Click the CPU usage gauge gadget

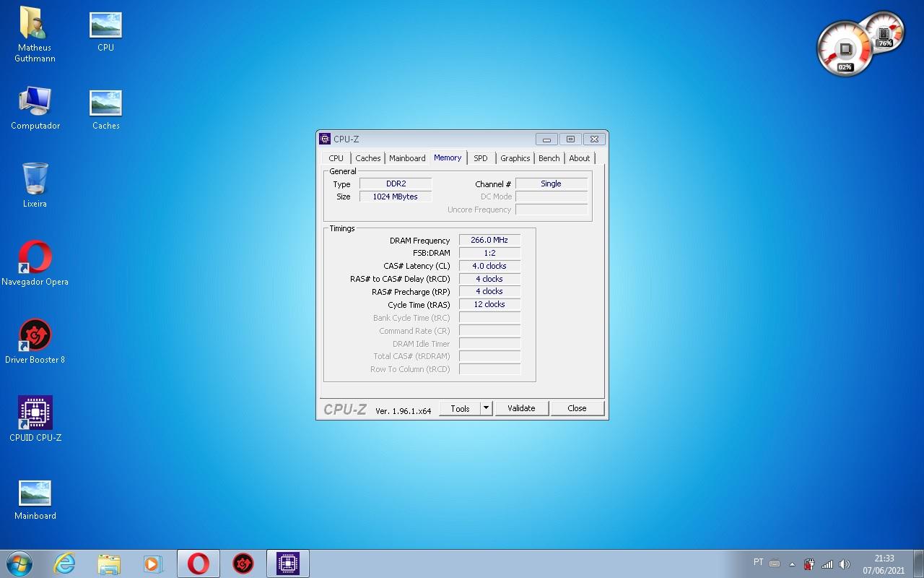(x=845, y=49)
